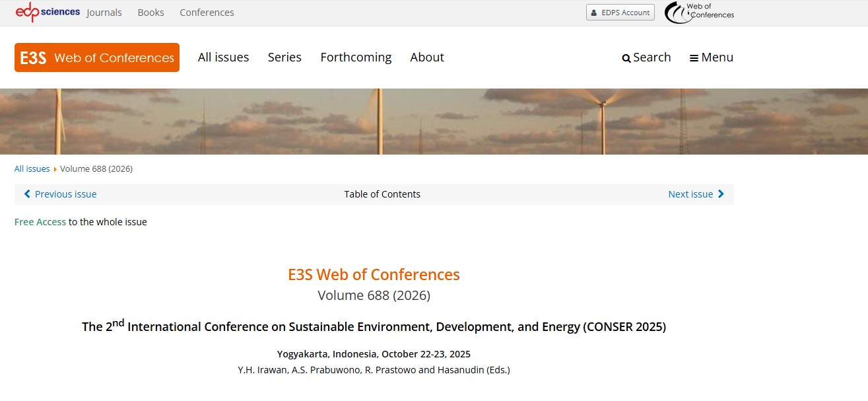Click the All issues breadcrumb link
This screenshot has height=401, width=868.
(x=32, y=168)
